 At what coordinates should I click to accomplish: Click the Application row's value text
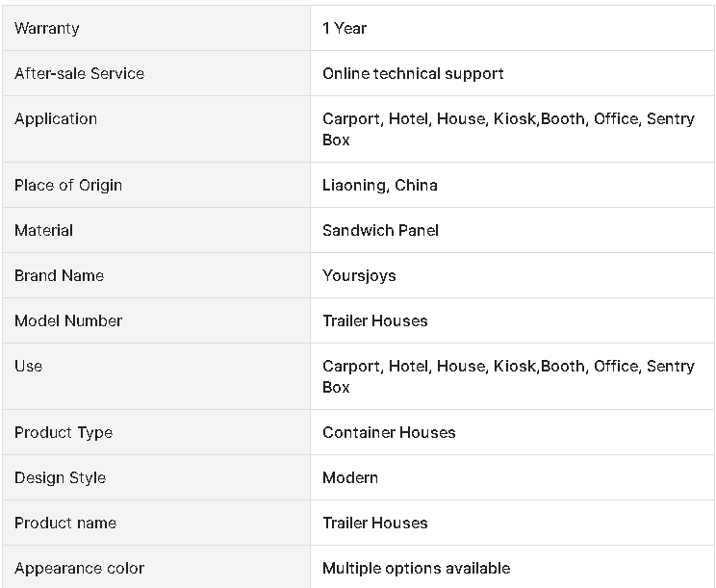tap(508, 129)
